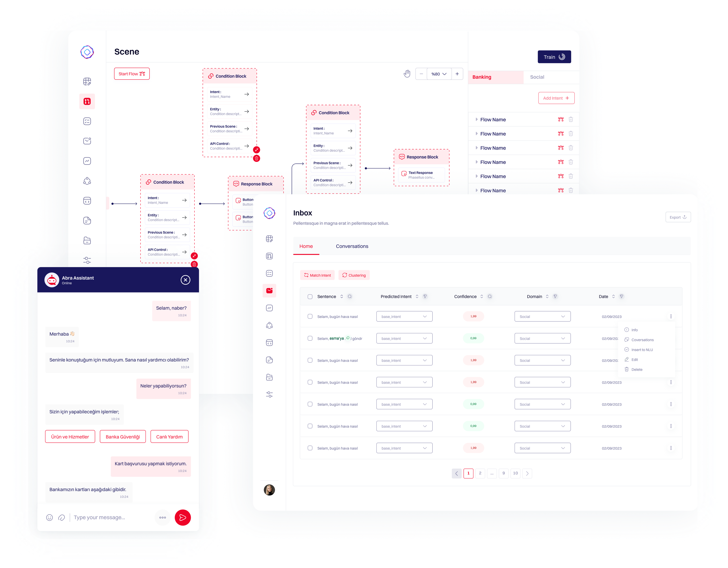Toggle the select-all checkbox in Sentence header
Viewport: 728px width, 568px height.
(310, 296)
